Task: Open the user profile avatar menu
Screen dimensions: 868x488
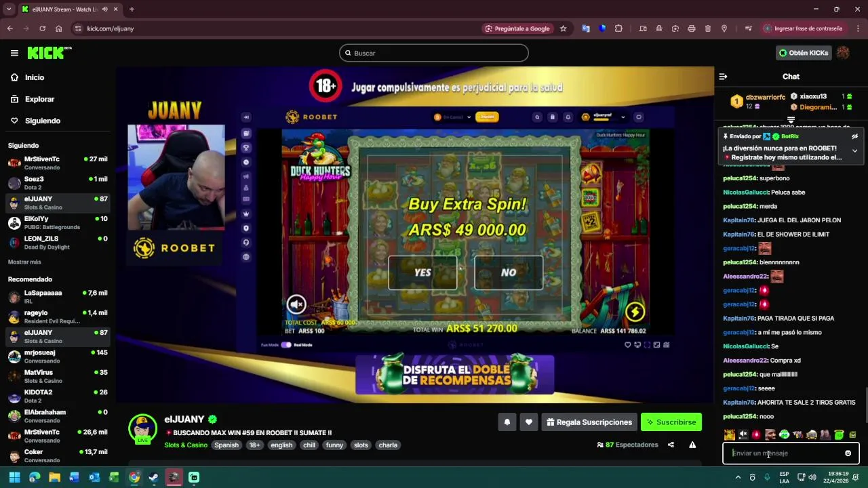Action: tap(843, 53)
